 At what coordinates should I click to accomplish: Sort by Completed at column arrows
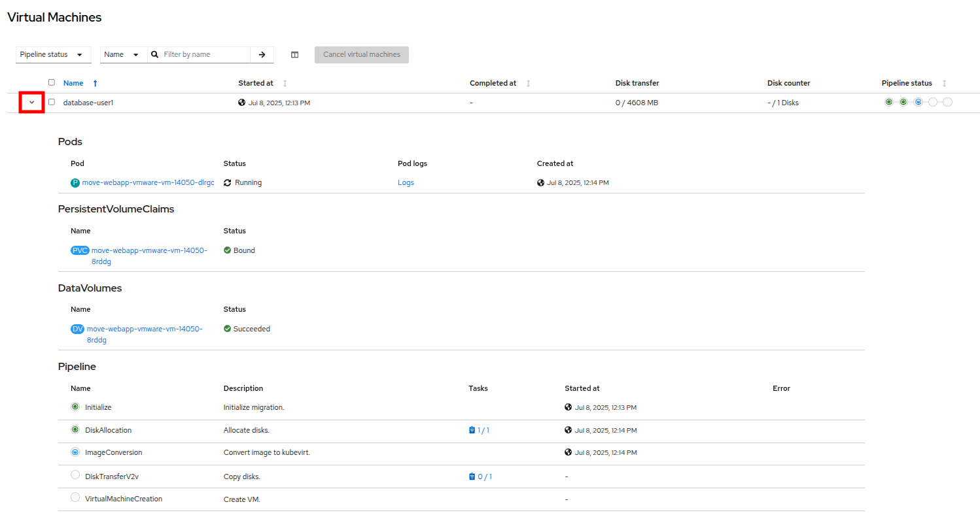[x=528, y=84]
